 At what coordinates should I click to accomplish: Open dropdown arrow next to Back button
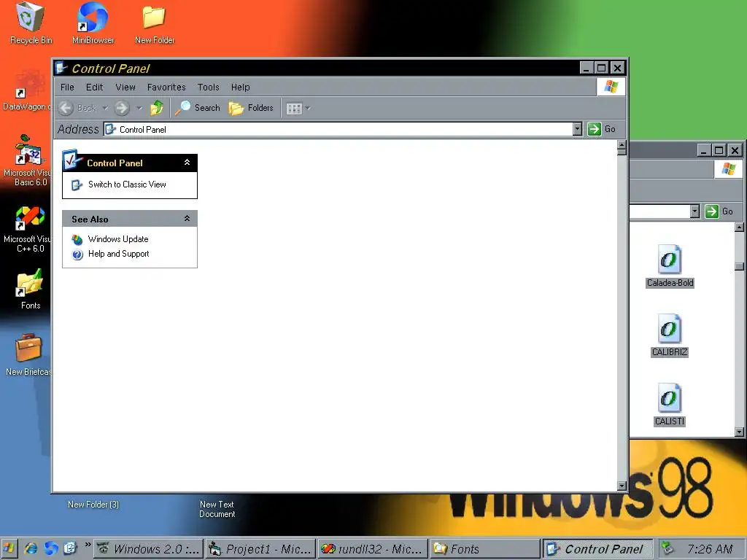pyautogui.click(x=105, y=108)
